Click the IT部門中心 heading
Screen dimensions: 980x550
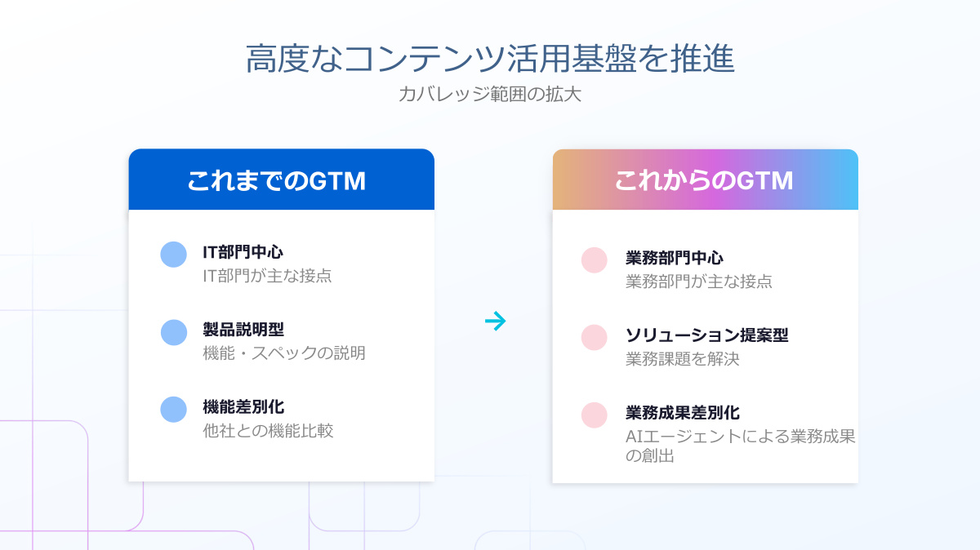click(x=243, y=252)
